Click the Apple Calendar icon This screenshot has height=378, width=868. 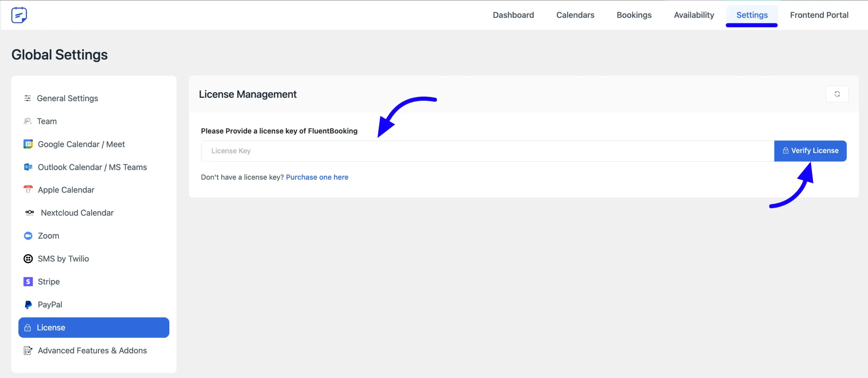click(x=28, y=190)
